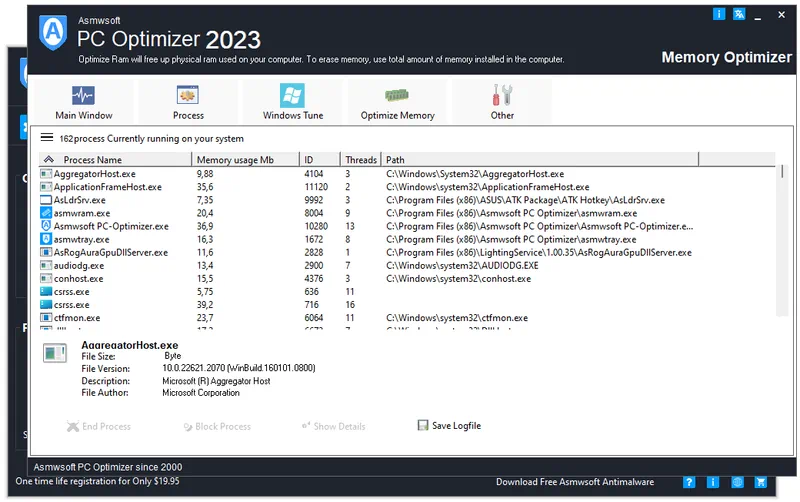Sort by Process Name column header
The width and height of the screenshot is (800, 502).
tap(115, 160)
